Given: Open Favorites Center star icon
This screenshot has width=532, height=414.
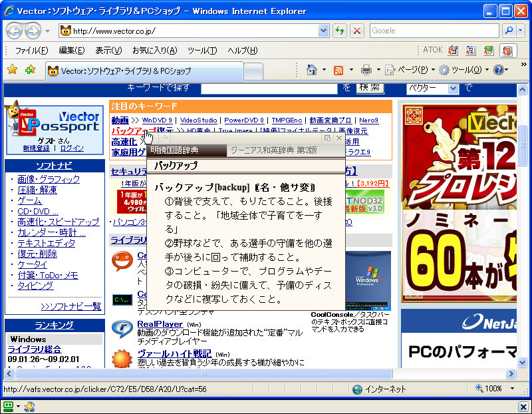Looking at the screenshot, I should [x=12, y=70].
